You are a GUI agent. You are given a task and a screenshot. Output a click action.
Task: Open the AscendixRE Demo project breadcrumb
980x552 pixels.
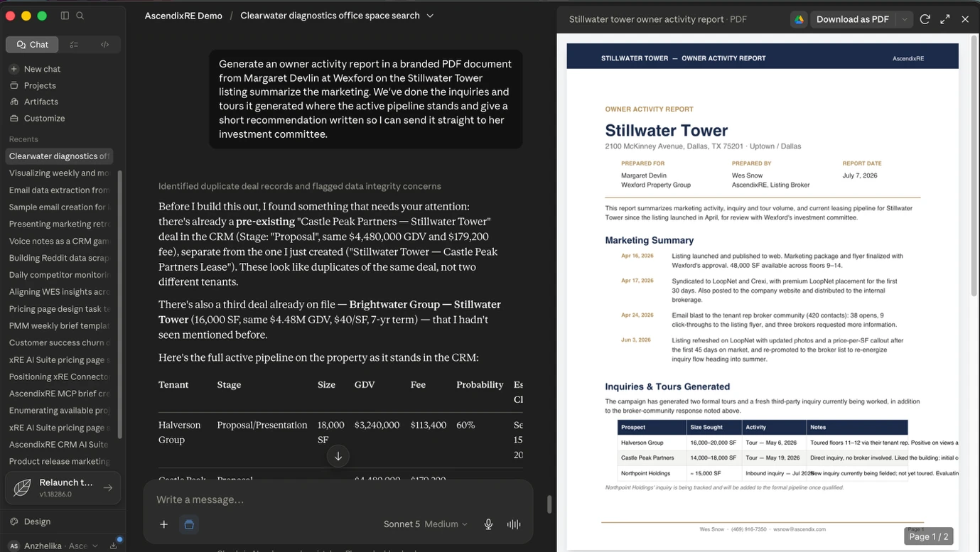[183, 16]
